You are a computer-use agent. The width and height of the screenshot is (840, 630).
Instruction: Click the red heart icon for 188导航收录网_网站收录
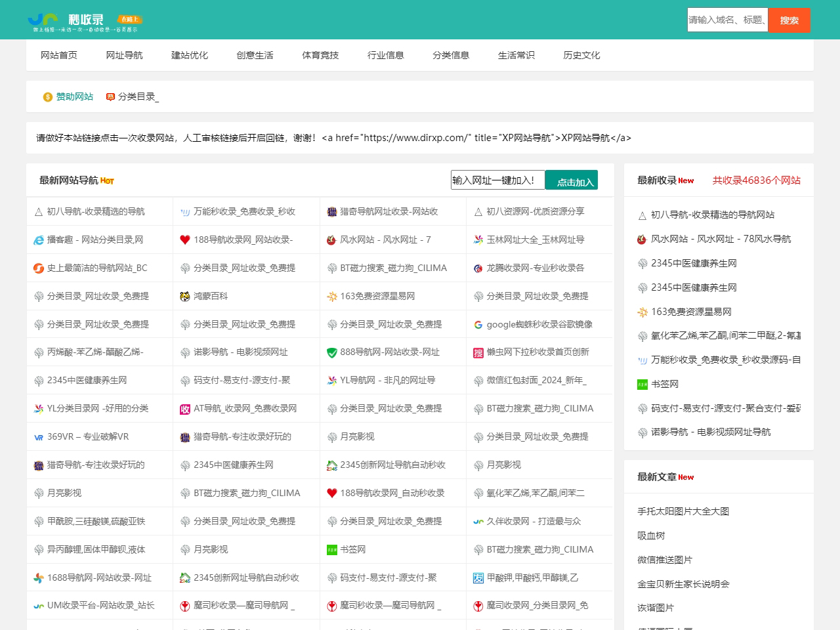point(185,240)
